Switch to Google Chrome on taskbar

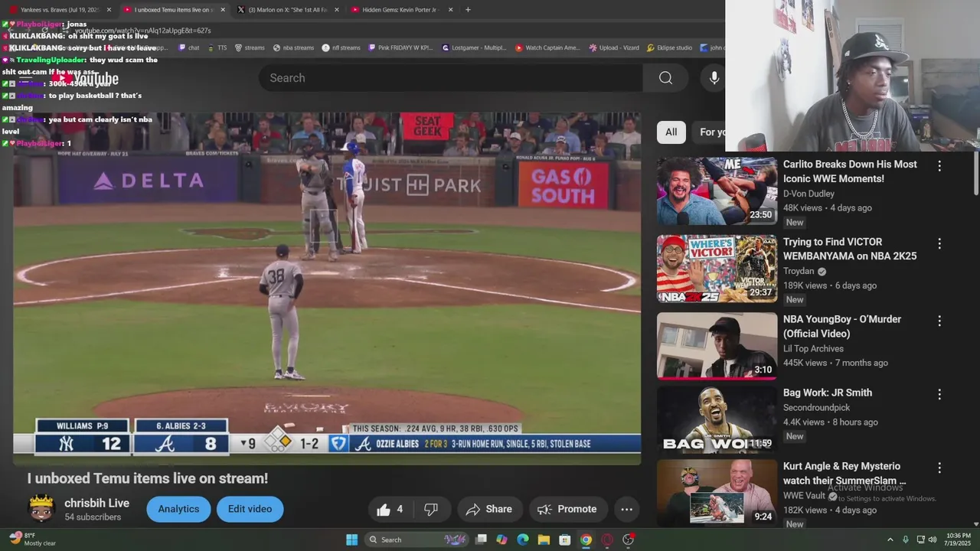586,540
